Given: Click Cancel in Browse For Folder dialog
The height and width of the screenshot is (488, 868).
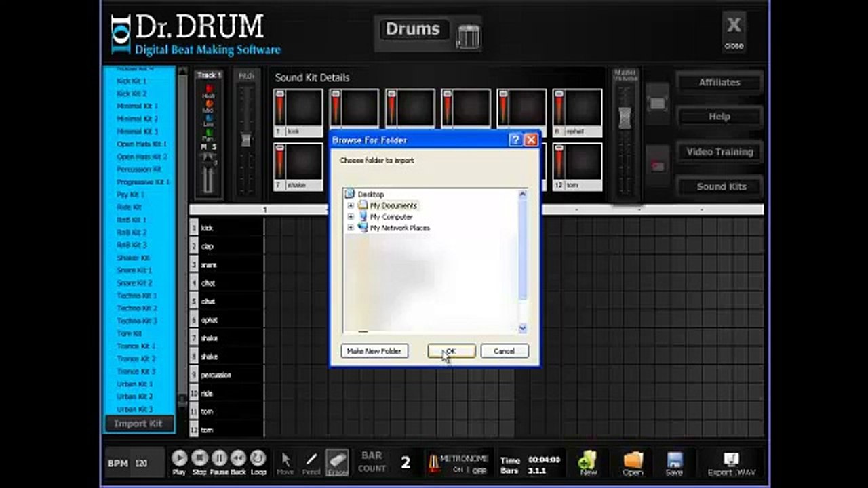Looking at the screenshot, I should (504, 351).
